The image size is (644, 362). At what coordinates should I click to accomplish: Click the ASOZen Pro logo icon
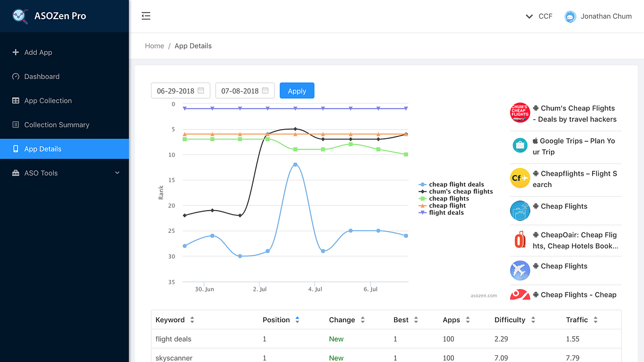pyautogui.click(x=20, y=16)
